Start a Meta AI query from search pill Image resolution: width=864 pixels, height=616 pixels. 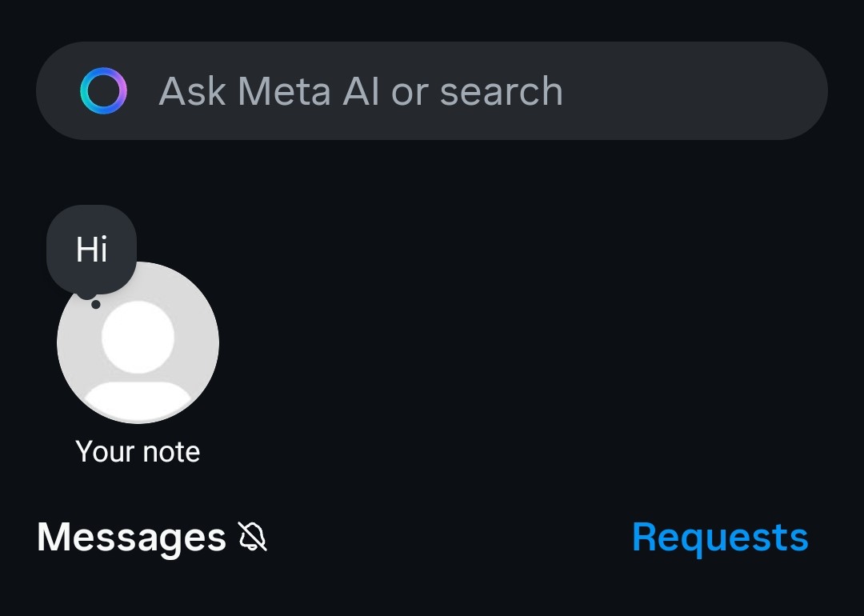pyautogui.click(x=432, y=91)
